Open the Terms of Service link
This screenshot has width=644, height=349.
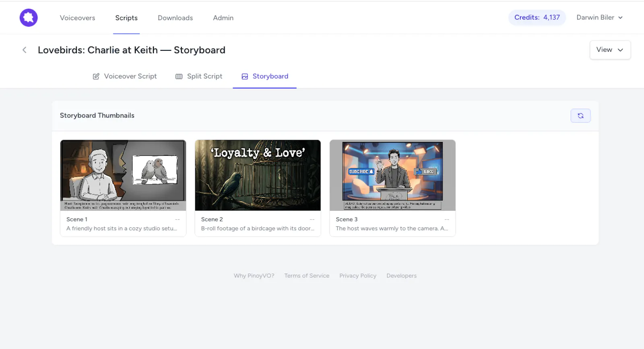coord(307,276)
